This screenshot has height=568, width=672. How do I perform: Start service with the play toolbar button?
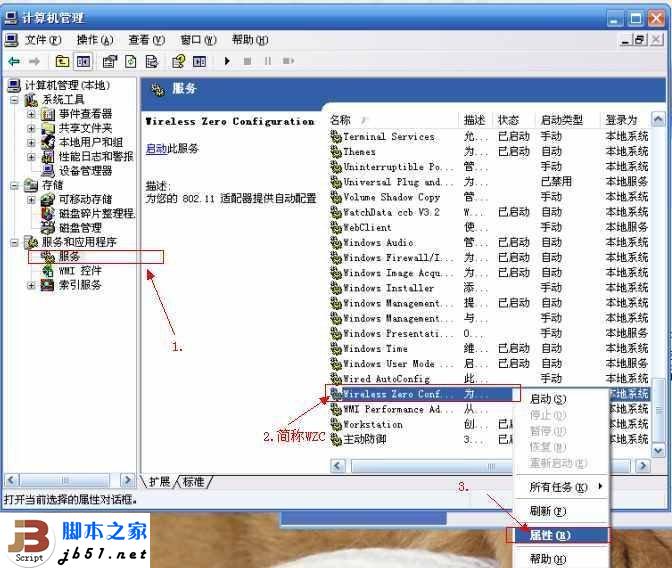(227, 61)
